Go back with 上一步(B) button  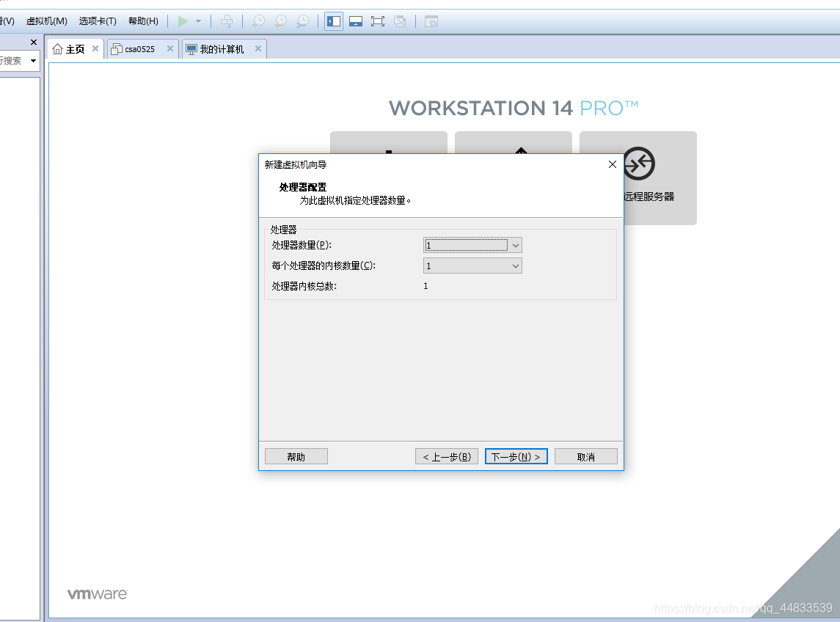click(x=447, y=456)
